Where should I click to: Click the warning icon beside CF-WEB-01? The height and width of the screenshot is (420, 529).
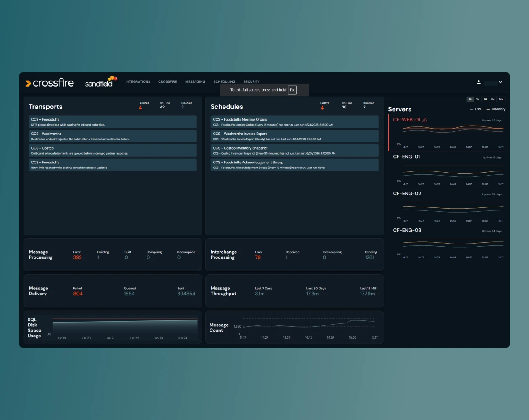coord(425,120)
